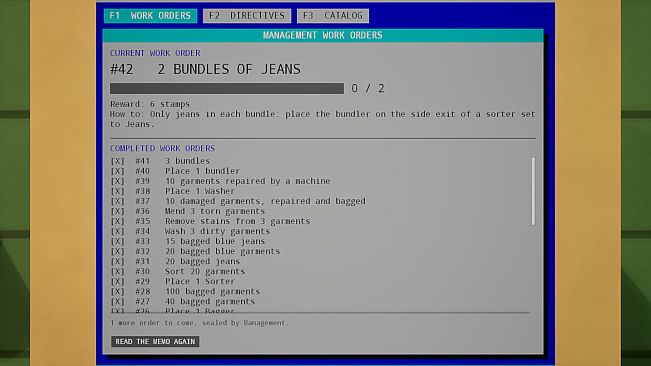Click the 'COMPLETED WORK ORDERS' heading
Viewport: 651px width, 366px height.
162,148
